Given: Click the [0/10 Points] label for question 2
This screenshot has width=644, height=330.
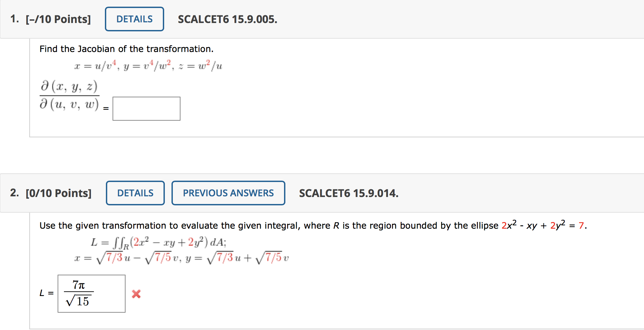Looking at the screenshot, I should [x=59, y=193].
